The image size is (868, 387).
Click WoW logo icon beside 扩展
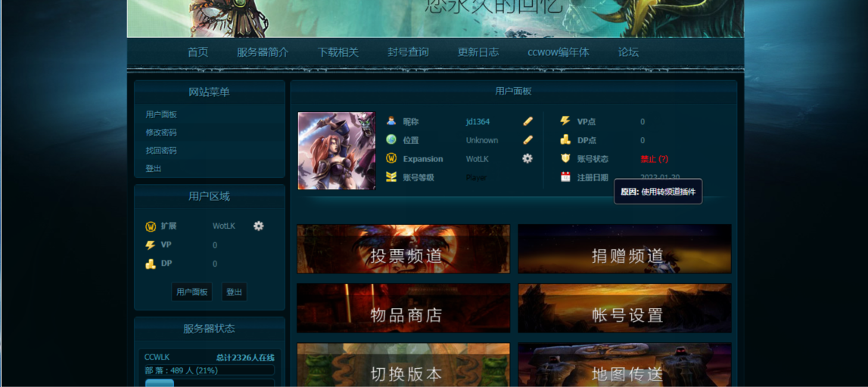click(151, 226)
